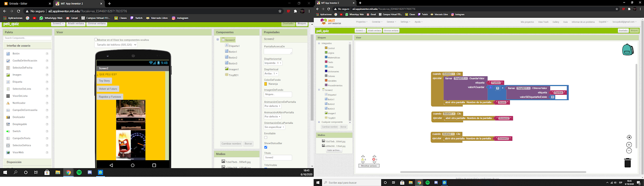
Task: Select CasillaDeVerificación component in Paleta
Action: point(25,61)
